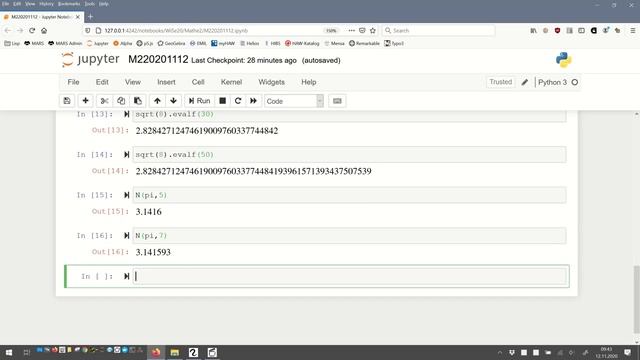The width and height of the screenshot is (640, 360).
Task: Click the N(pi,5) code cell
Action: pyautogui.click(x=349, y=195)
